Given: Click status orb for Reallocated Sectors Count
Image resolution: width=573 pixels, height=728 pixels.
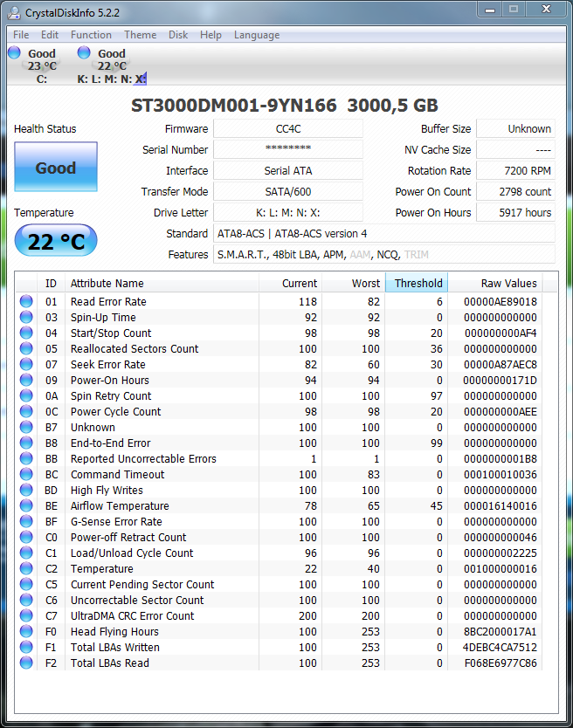Looking at the screenshot, I should click(x=26, y=348).
